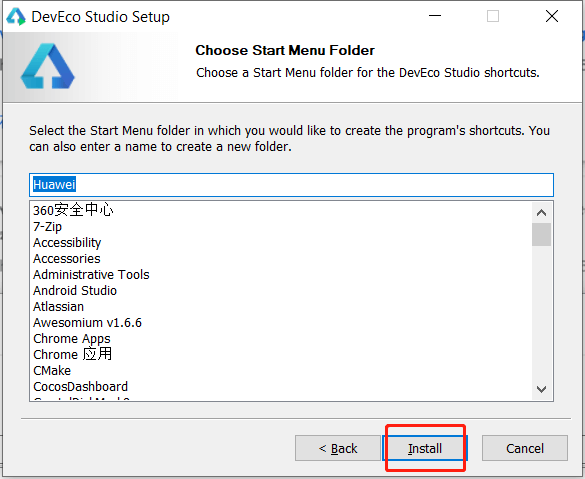Click the folder list scrollbar thumb
585x479 pixels.
541,235
